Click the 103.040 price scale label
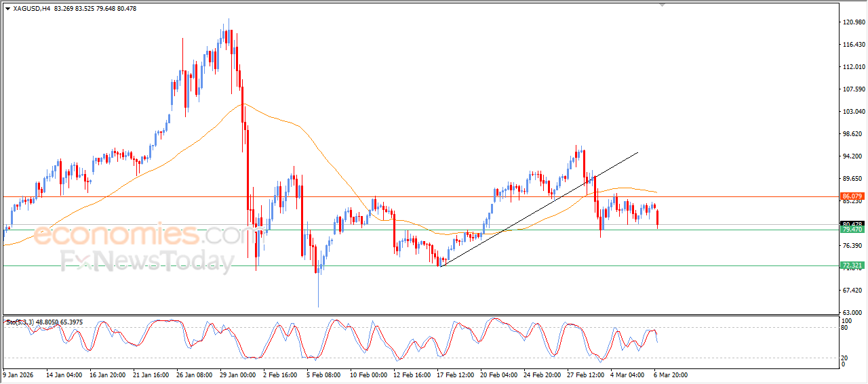Image resolution: width=868 pixels, height=384 pixels. point(852,112)
